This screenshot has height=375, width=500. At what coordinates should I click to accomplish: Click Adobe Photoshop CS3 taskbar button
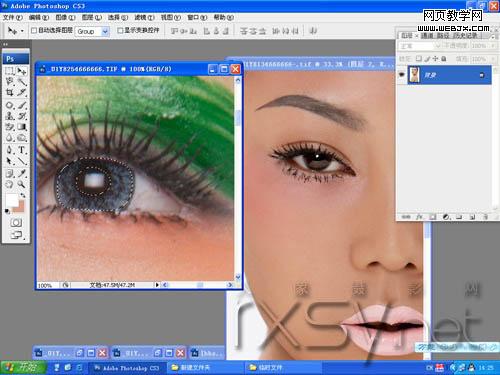point(127,368)
